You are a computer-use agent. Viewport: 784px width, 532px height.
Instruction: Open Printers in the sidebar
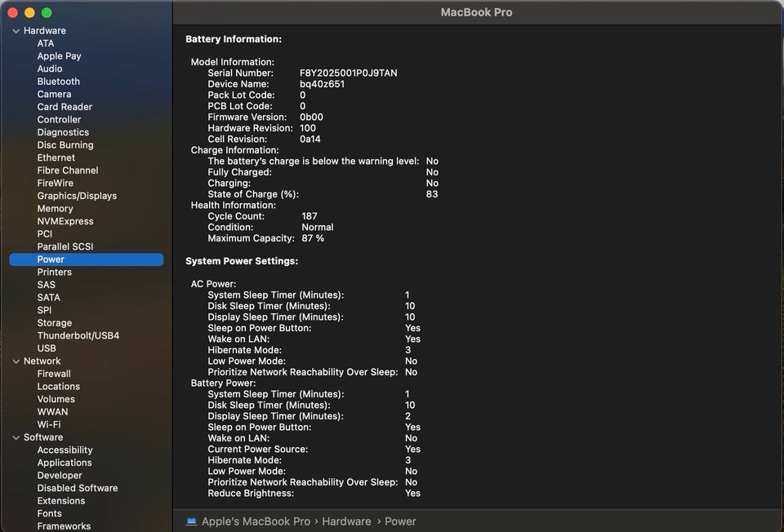click(x=55, y=273)
